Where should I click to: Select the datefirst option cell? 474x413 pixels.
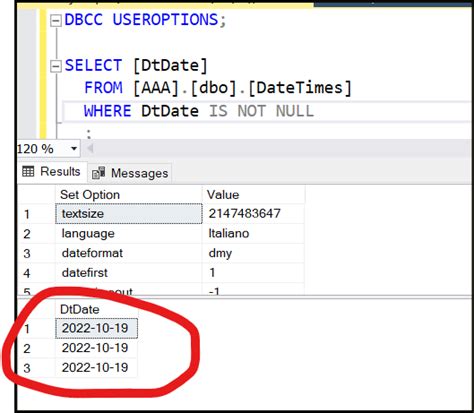pyautogui.click(x=129, y=273)
